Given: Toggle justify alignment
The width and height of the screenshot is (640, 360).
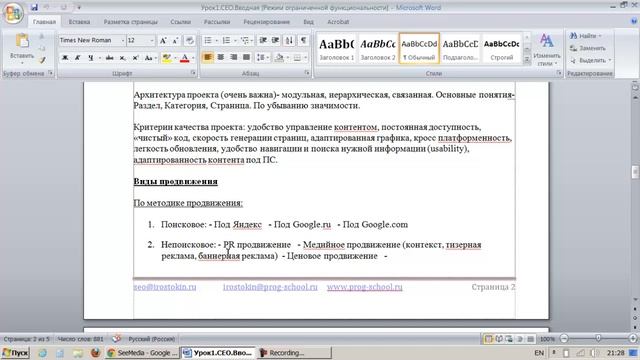Looking at the screenshot, I should [x=246, y=58].
